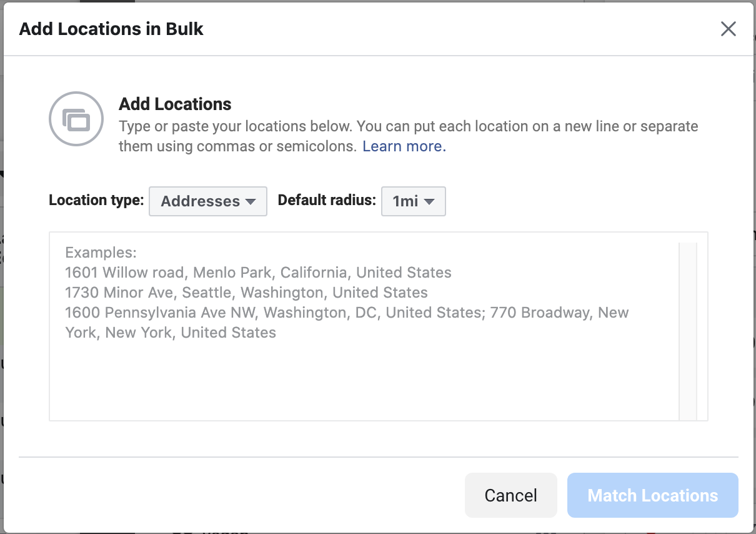Click the bold Add Locations heading
756x534 pixels.
point(175,104)
